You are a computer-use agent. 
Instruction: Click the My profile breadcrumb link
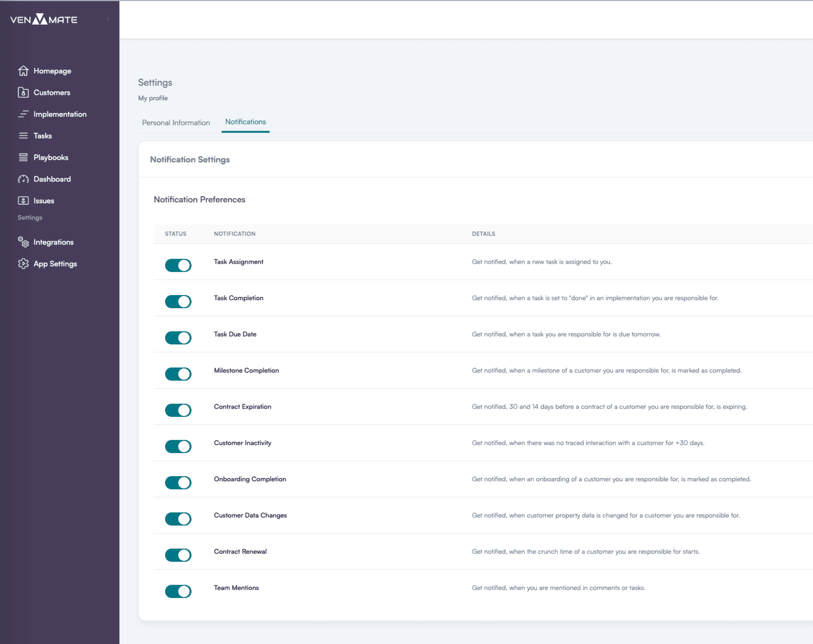point(153,98)
